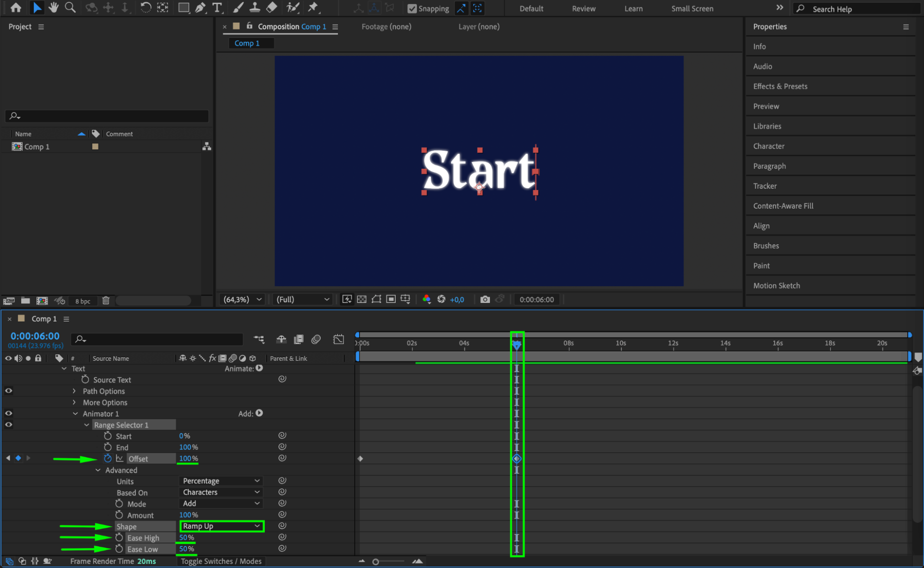This screenshot has width=924, height=568.
Task: Select the Horizontal Type tool
Action: [x=217, y=7]
